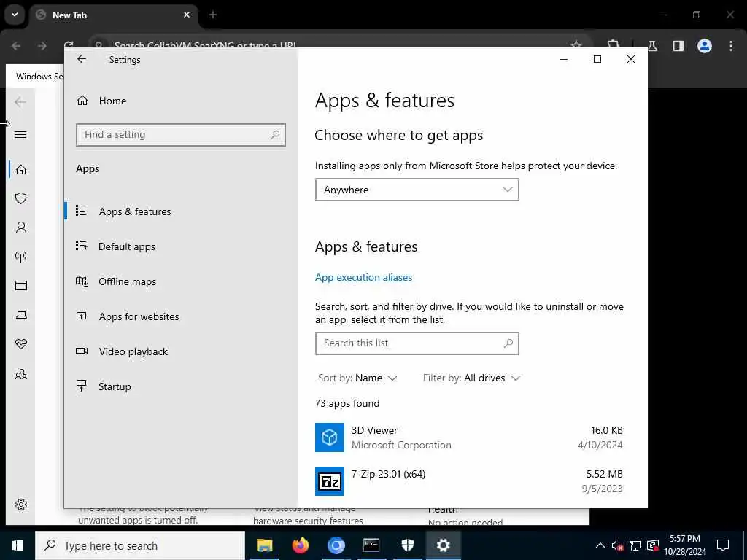Click magnifier icon in Find a setting box
Image resolution: width=747 pixels, height=560 pixels.
pyautogui.click(x=275, y=135)
